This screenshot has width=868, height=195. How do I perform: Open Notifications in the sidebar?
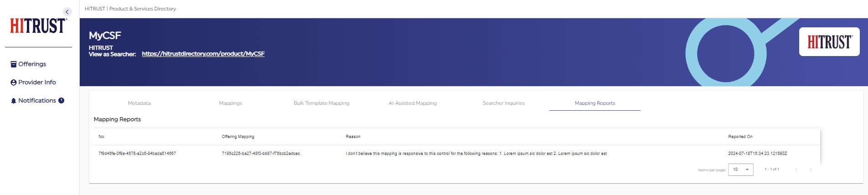click(37, 101)
